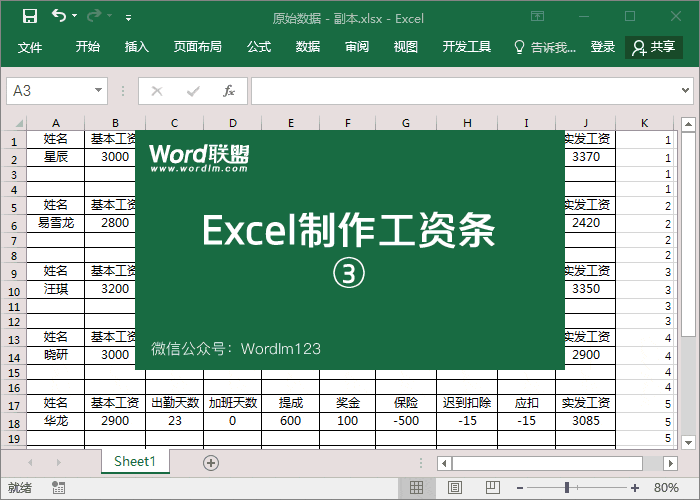Click the add new sheet plus icon
700x500 pixels.
[x=210, y=462]
